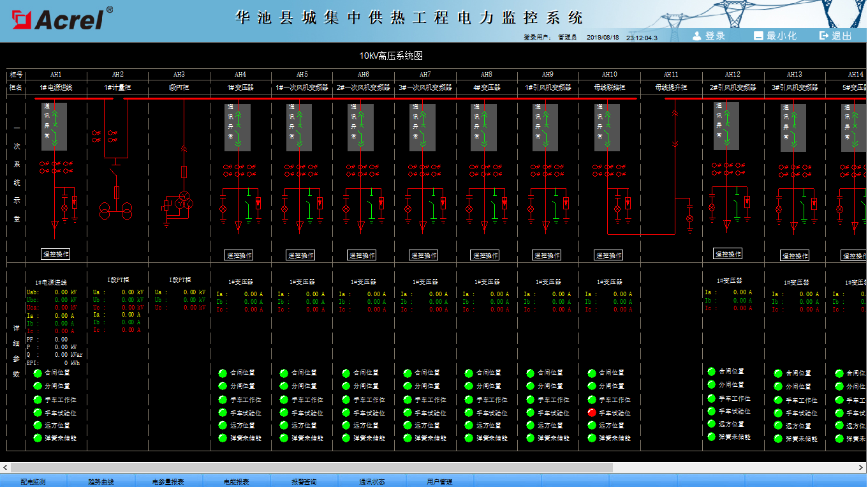868x487 pixels.
Task: Click the AH8 4#变压器 circuit breaker symbol
Action: 484,127
